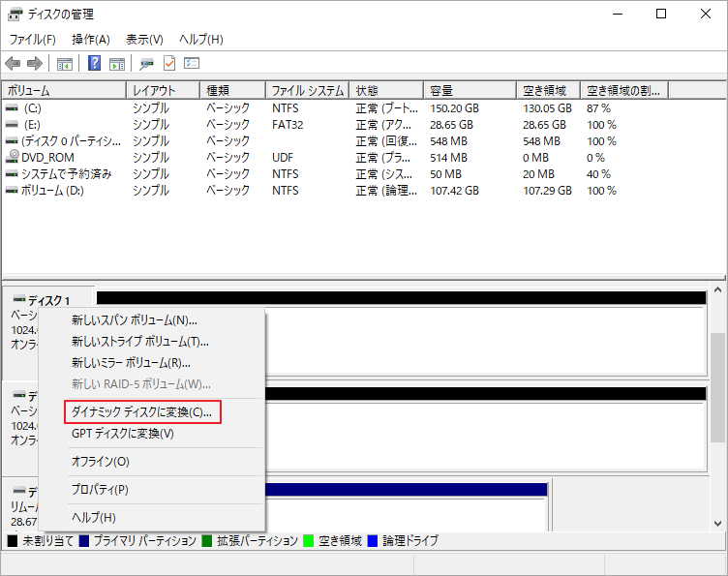Open the blue Help toolbar icon
The height and width of the screenshot is (576, 728).
coord(94,63)
